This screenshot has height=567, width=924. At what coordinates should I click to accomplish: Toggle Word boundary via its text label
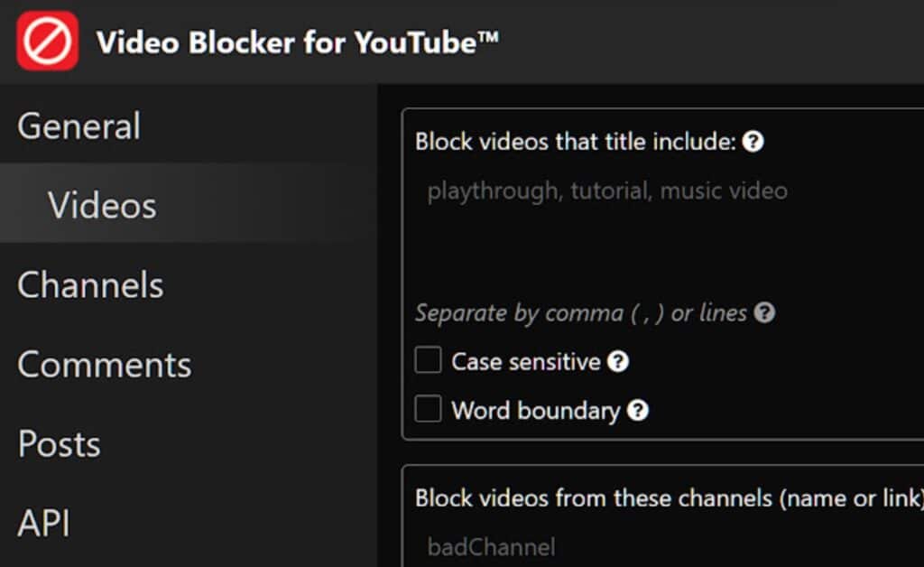pos(536,411)
